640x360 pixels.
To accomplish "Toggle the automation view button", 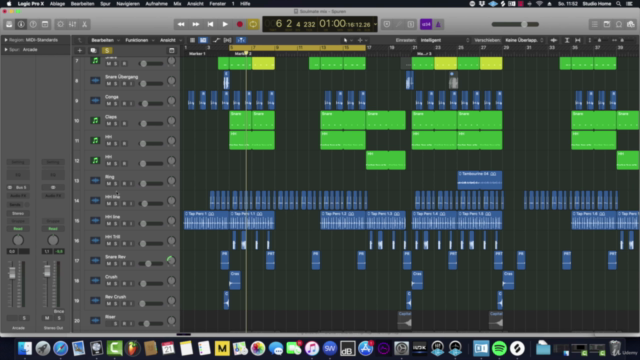I will click(216, 40).
